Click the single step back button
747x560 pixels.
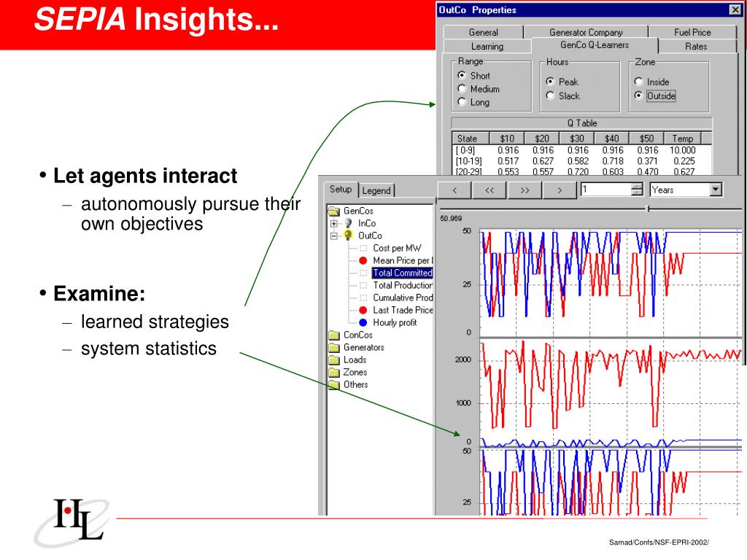454,190
